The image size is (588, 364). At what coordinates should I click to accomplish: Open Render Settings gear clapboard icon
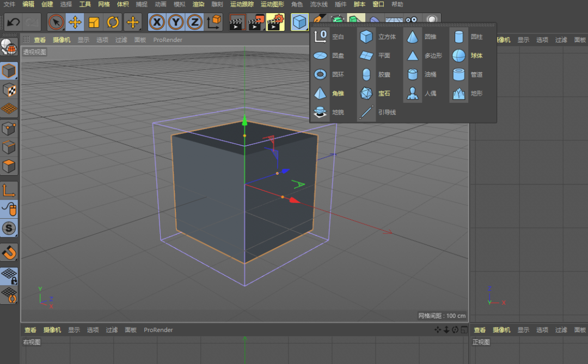point(275,22)
